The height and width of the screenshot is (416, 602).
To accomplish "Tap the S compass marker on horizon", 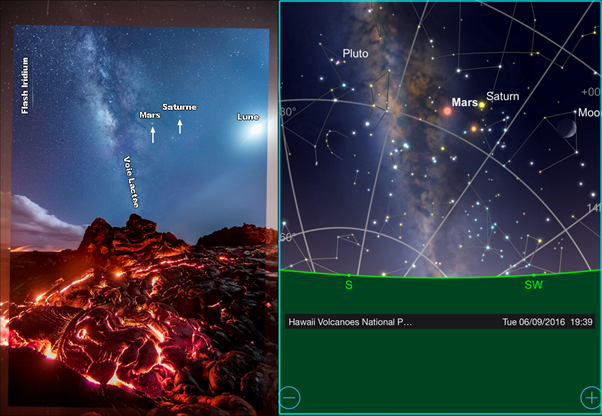I will point(349,284).
